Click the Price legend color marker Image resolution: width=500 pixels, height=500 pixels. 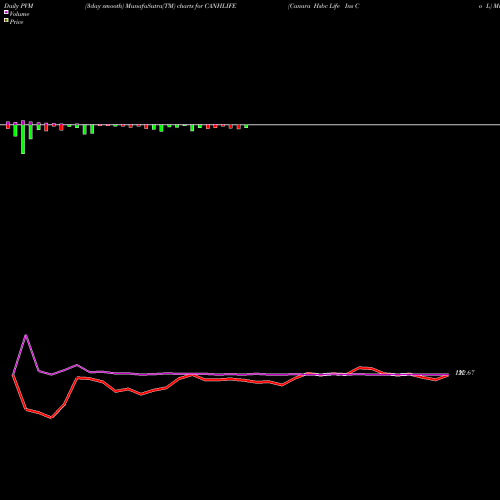(x=6, y=20)
